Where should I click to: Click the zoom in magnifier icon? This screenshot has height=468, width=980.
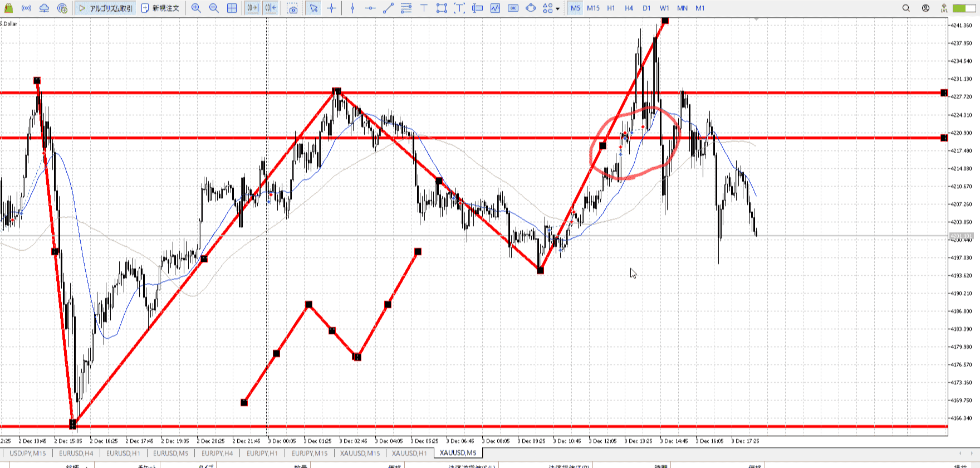tap(196, 8)
